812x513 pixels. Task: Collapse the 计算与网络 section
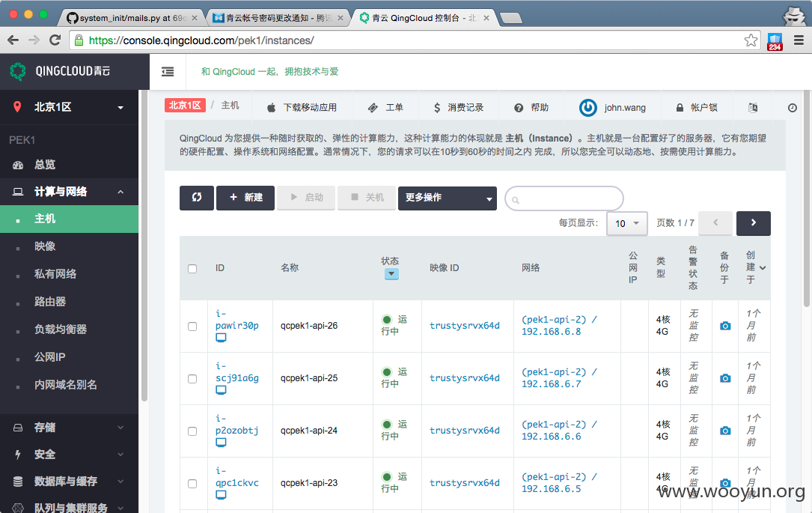[70, 192]
